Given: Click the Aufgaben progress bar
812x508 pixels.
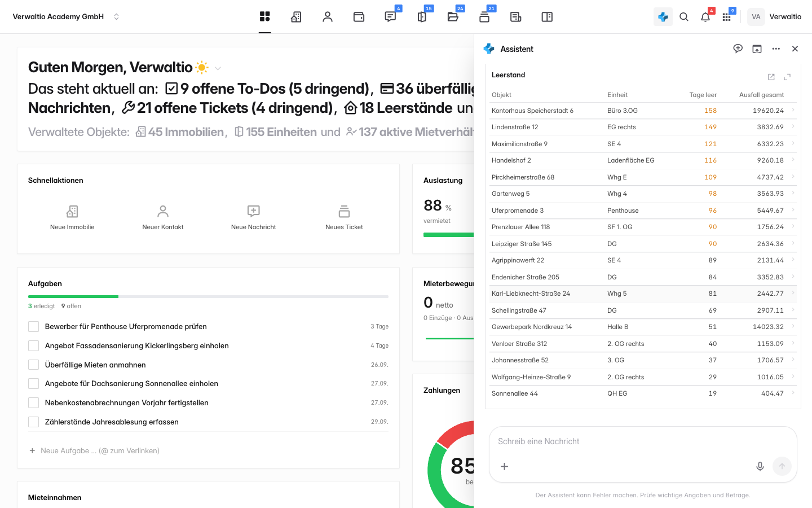Looking at the screenshot, I should (x=208, y=296).
